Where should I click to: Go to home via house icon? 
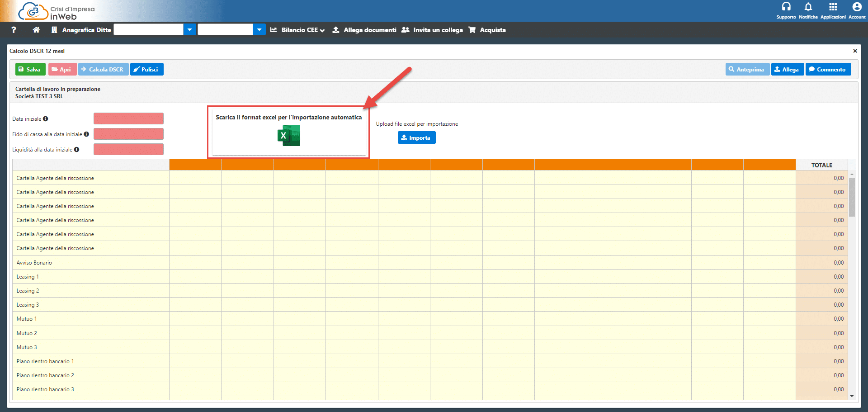point(37,30)
